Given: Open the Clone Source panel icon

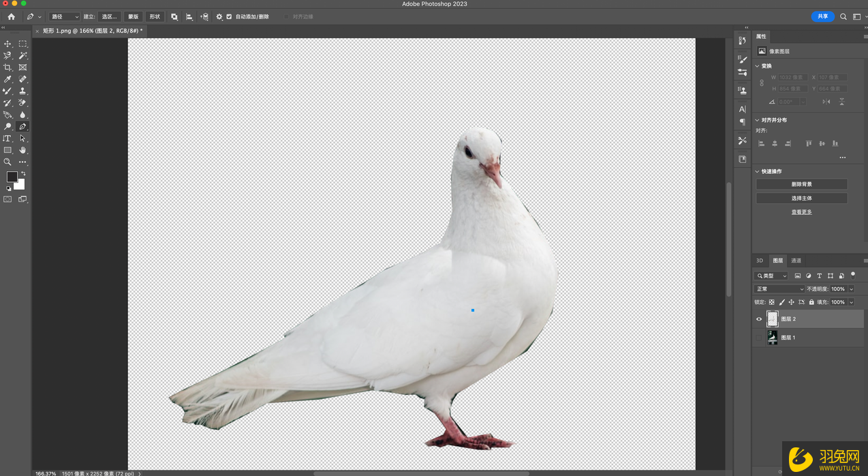Looking at the screenshot, I should point(743,90).
